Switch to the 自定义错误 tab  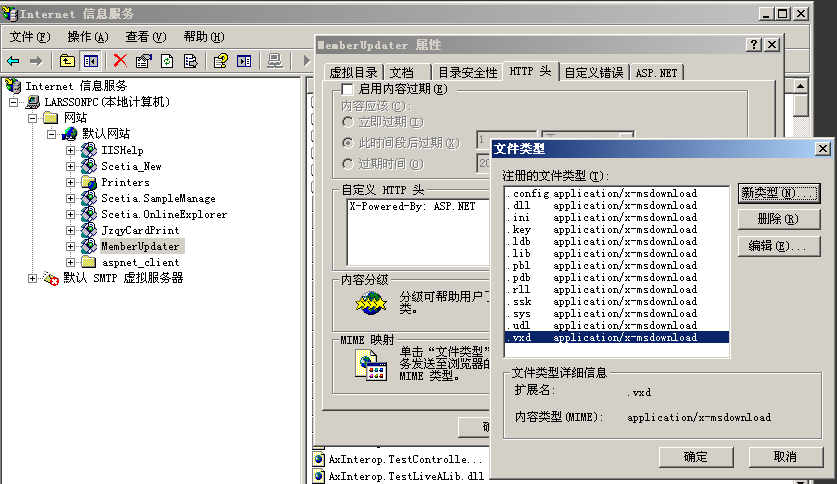point(593,73)
